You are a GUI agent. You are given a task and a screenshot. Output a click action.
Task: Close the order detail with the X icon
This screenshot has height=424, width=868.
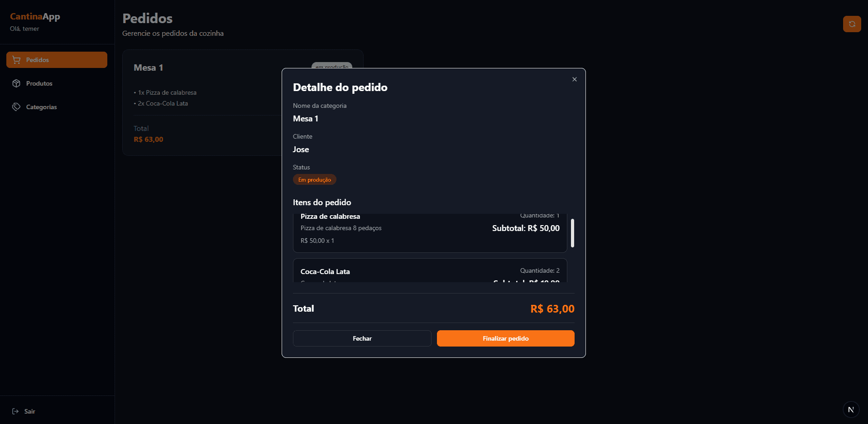tap(574, 79)
